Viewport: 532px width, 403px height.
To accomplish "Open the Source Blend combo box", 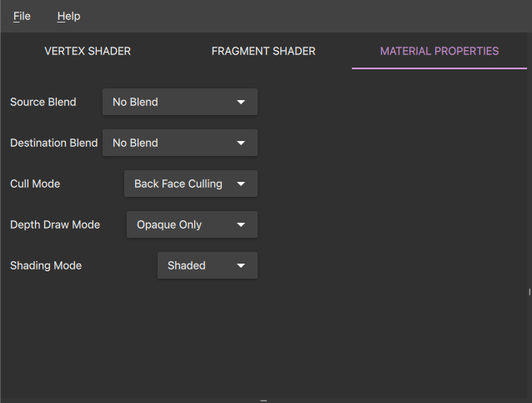I will [179, 102].
